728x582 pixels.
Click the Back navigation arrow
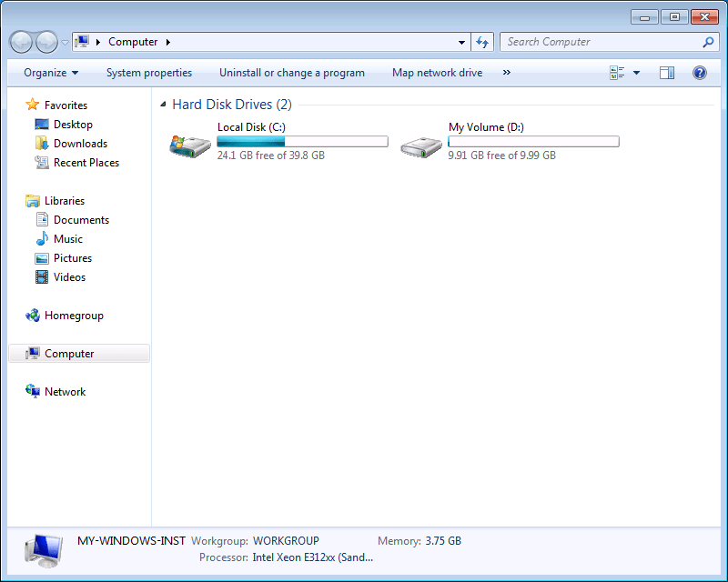tap(22, 42)
